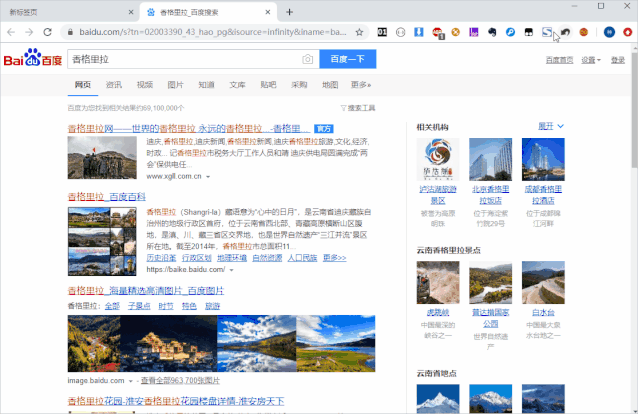Click the 百度首页 link
638x414 pixels.
[559, 60]
